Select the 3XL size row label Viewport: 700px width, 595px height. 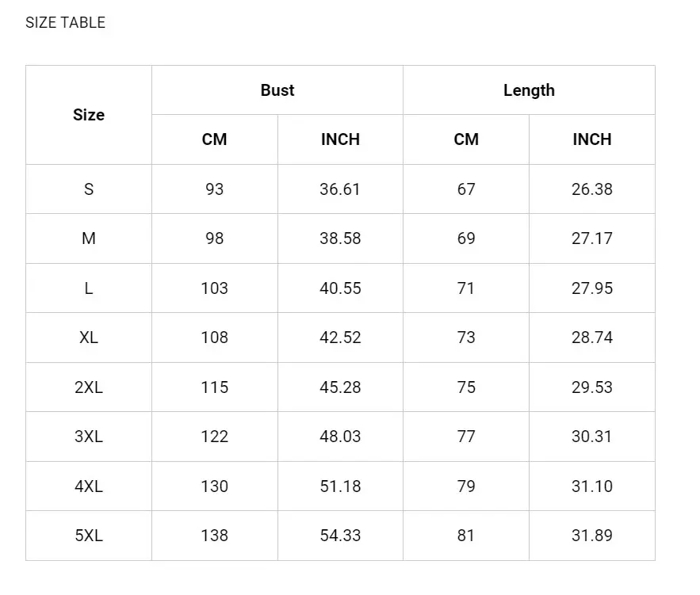pos(89,437)
